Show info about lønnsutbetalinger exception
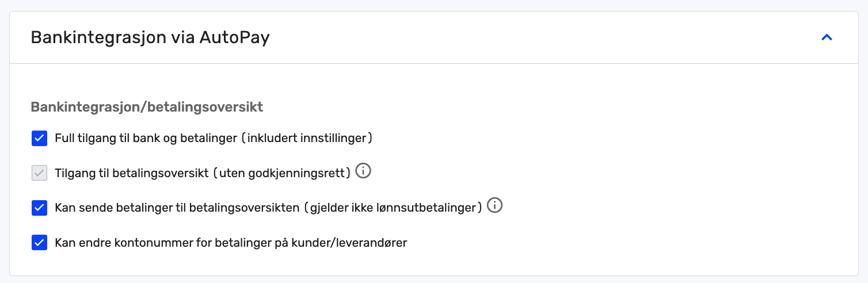This screenshot has height=283, width=868. [495, 205]
